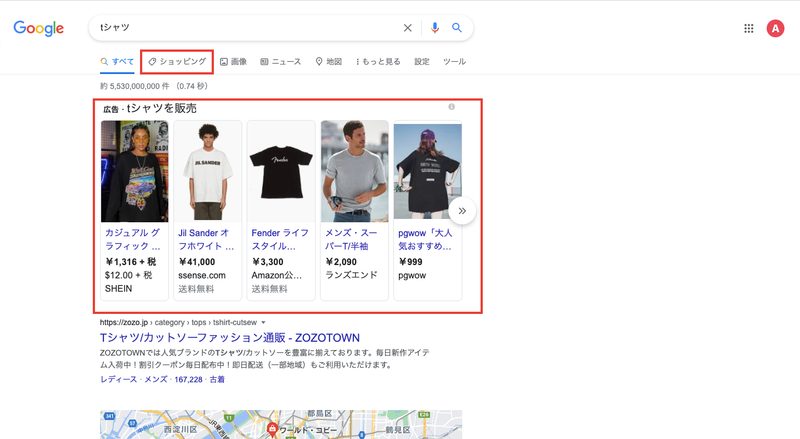Open 設定 options
Image resolution: width=800 pixels, height=439 pixels.
[421, 62]
